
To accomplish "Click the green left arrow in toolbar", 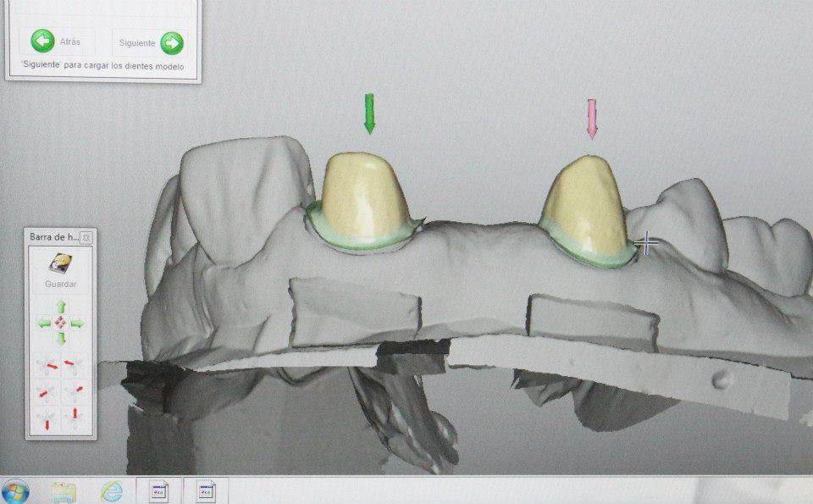I will [45, 324].
